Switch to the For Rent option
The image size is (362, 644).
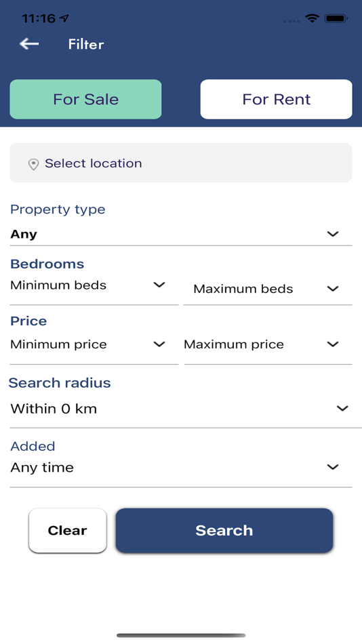click(276, 100)
